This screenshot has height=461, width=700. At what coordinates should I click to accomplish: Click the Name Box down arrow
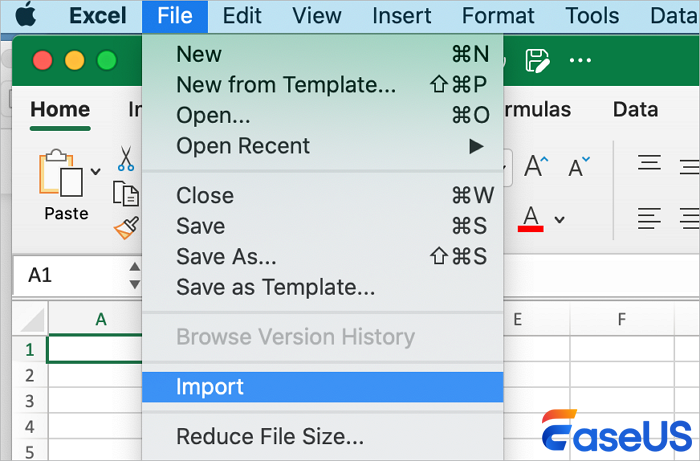click(135, 284)
